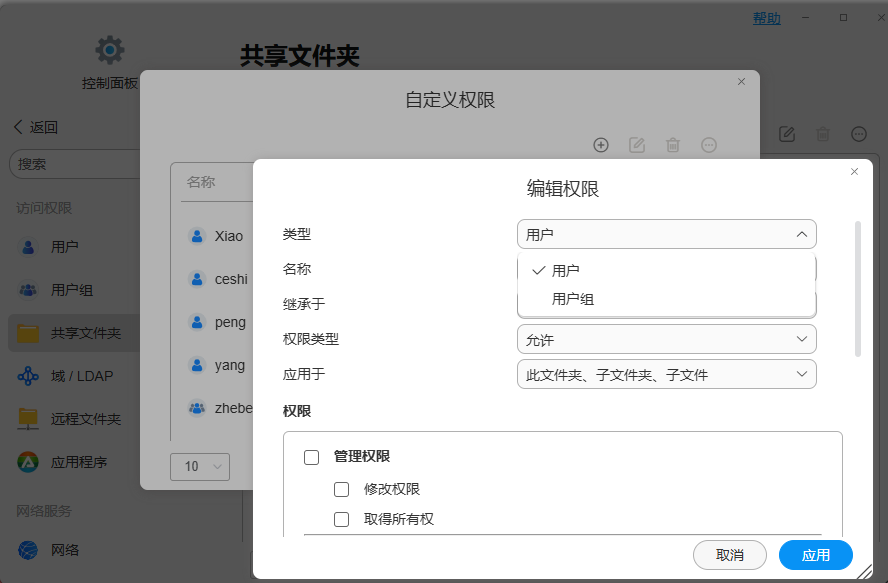
Task: Choose the checked 用户 option in list
Action: click(565, 271)
